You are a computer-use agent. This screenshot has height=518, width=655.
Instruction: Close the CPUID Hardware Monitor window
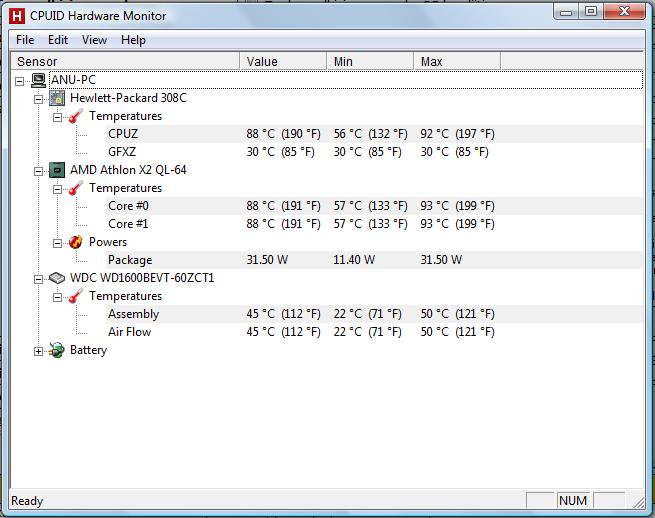click(624, 12)
